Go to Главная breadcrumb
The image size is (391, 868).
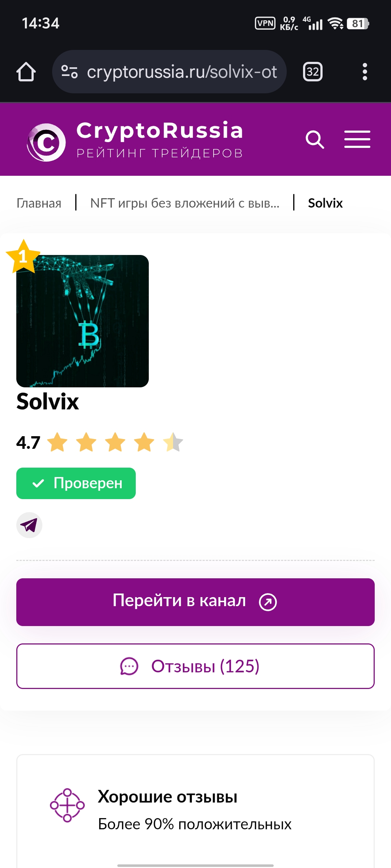[39, 203]
